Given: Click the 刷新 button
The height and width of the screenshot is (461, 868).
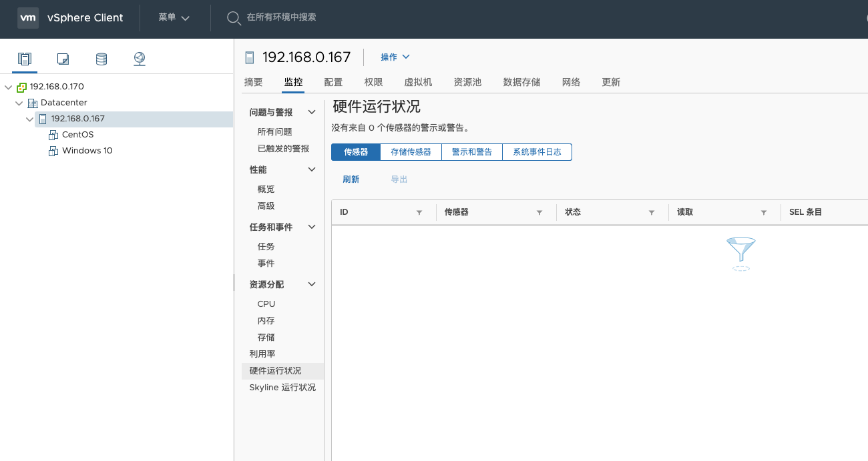Looking at the screenshot, I should click(351, 179).
